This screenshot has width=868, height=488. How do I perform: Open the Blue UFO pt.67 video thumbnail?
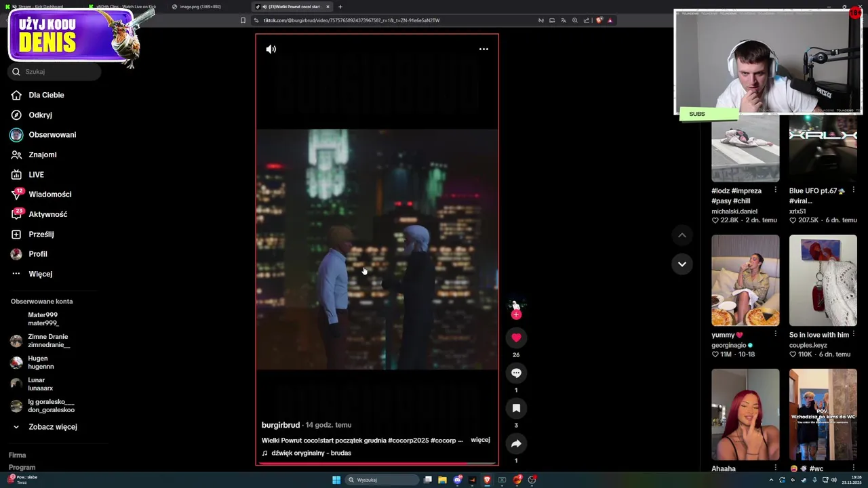[x=823, y=148]
